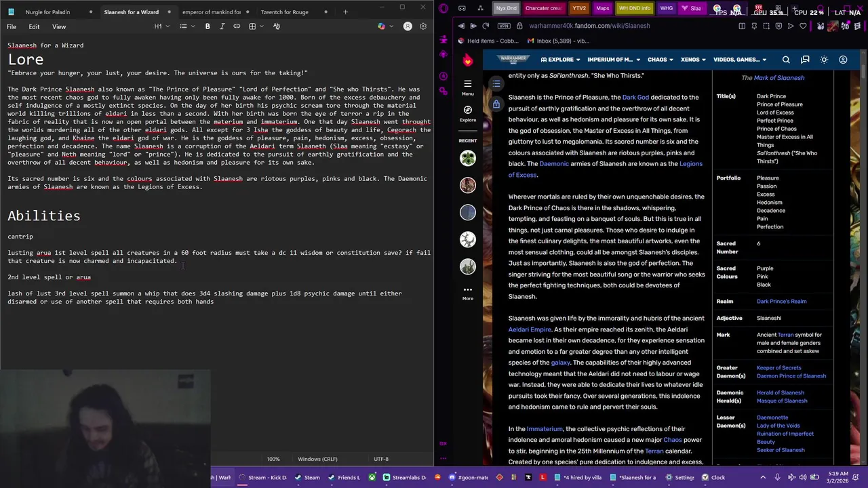Toggle wiki light/dark theme
The image size is (868, 488).
tap(824, 60)
